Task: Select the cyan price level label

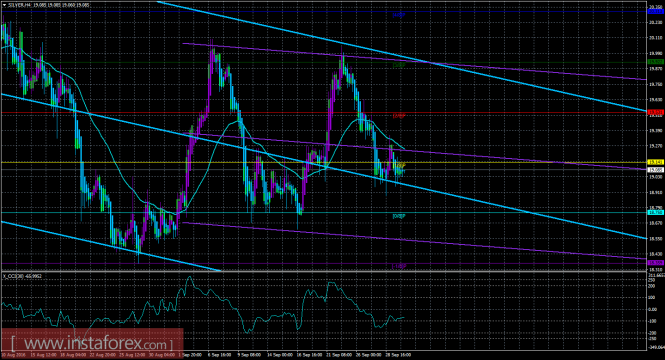Action: click(x=655, y=212)
